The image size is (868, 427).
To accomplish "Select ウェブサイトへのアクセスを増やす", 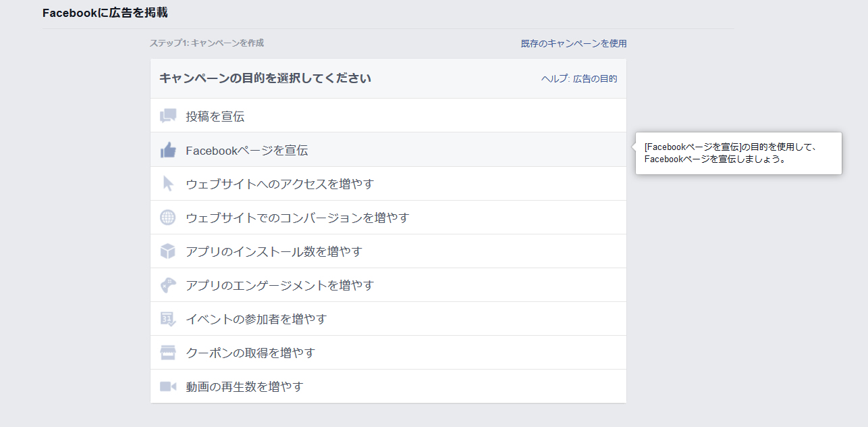I will (x=388, y=183).
